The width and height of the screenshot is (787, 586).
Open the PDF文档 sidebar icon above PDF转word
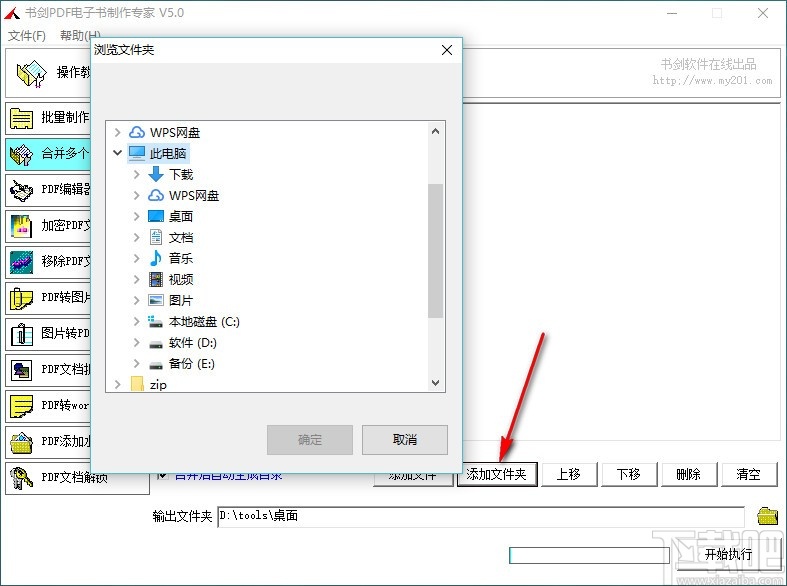tap(22, 370)
